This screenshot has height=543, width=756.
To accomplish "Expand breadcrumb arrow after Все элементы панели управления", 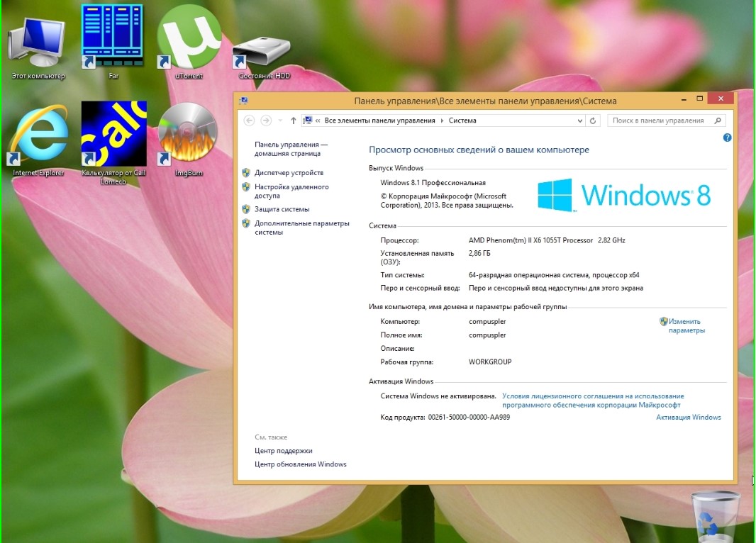I will pos(442,121).
